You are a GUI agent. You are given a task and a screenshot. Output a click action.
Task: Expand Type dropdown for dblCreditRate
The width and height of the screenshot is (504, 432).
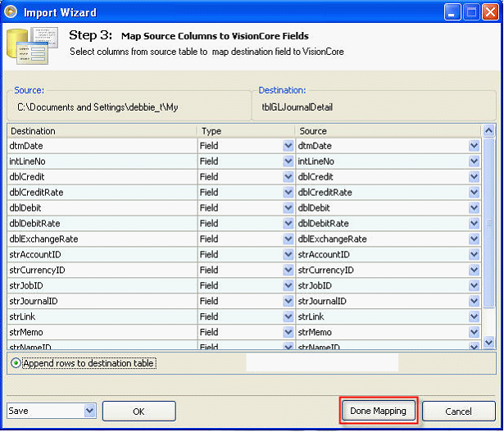288,193
